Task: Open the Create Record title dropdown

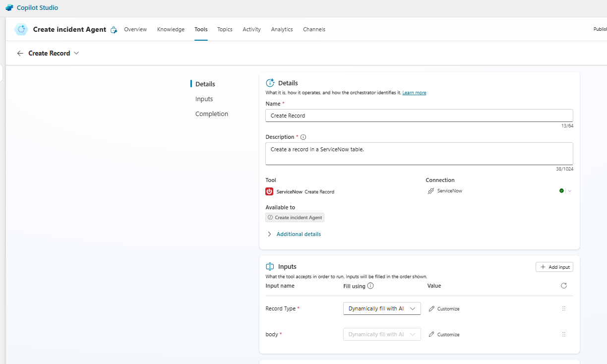Action: (76, 54)
